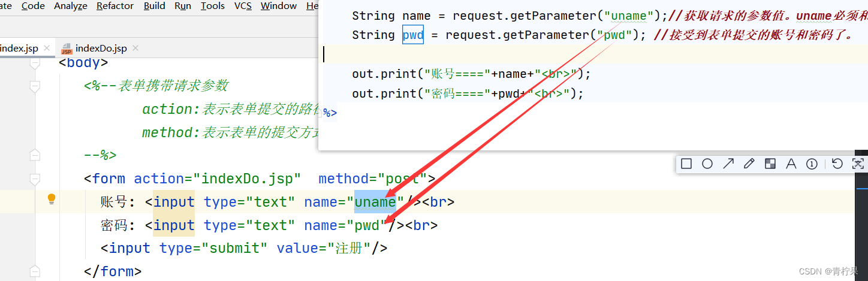Click the out.print 账号 line in popup
Screen dimensions: 868x281
471,74
